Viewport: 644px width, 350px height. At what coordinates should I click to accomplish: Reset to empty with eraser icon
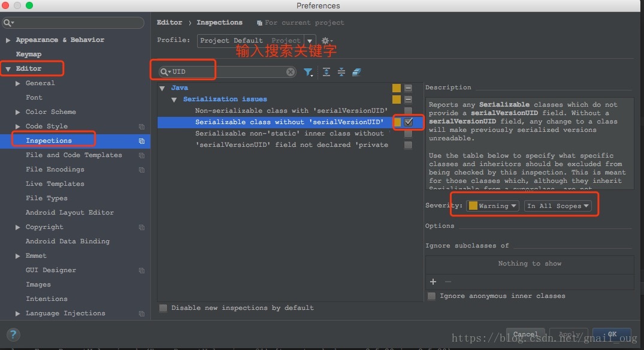point(356,72)
